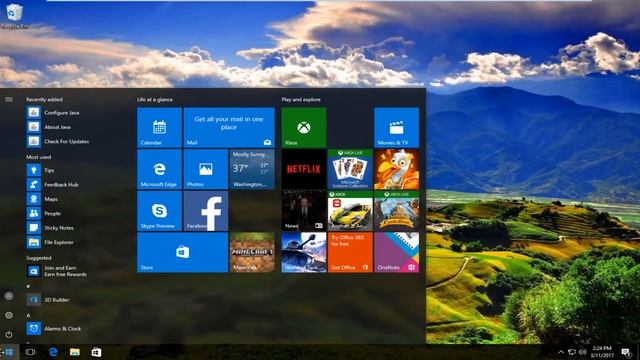640x360 pixels.
Task: Open the Store tile
Action: coord(182,252)
